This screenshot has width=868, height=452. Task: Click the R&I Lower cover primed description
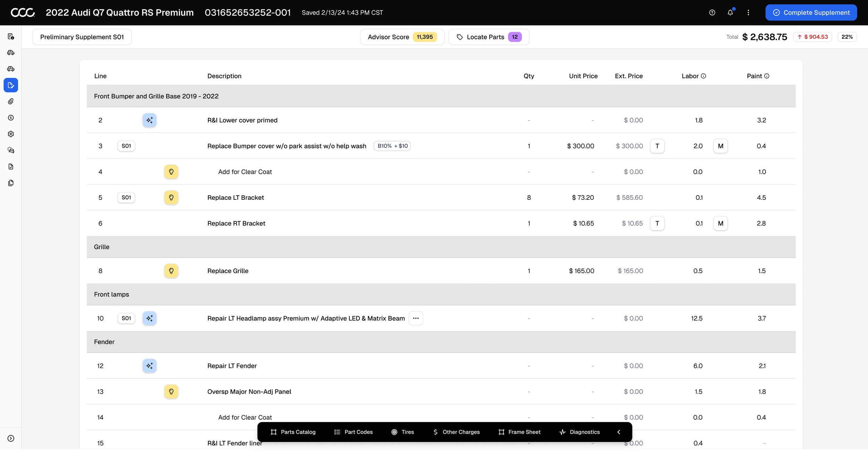point(242,121)
